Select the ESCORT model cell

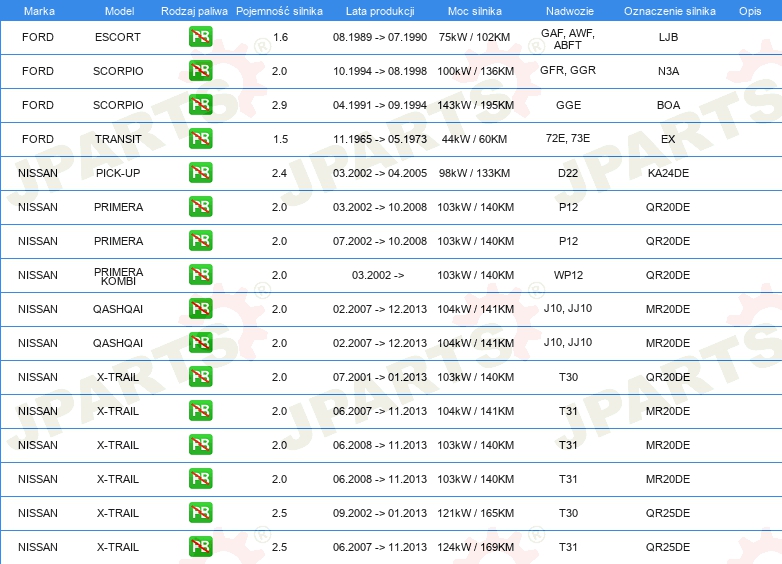(x=118, y=37)
